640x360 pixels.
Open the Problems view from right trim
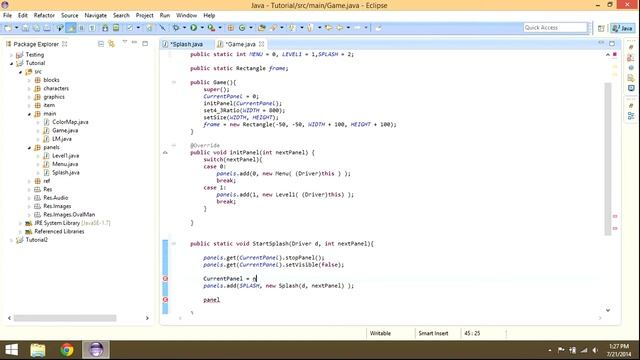click(631, 58)
